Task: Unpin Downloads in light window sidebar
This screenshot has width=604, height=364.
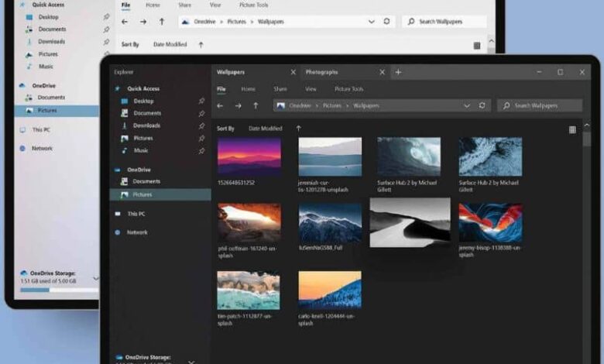Action: (x=106, y=42)
